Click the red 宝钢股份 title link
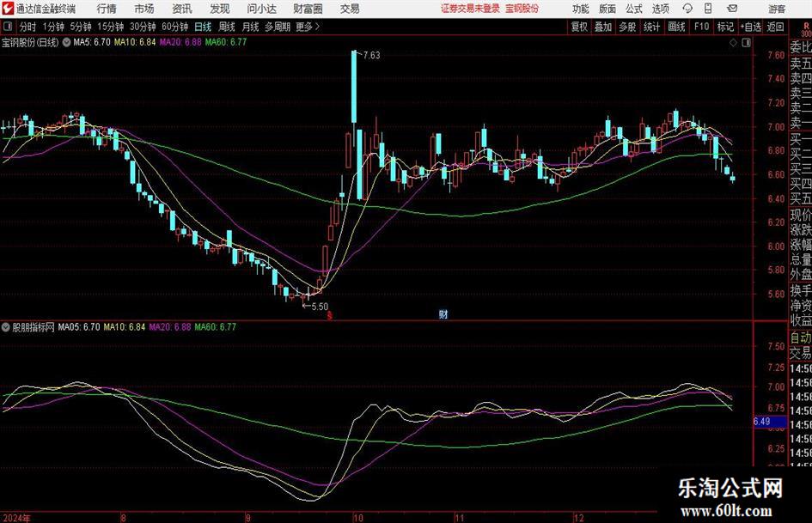This screenshot has height=523, width=812. click(x=522, y=9)
